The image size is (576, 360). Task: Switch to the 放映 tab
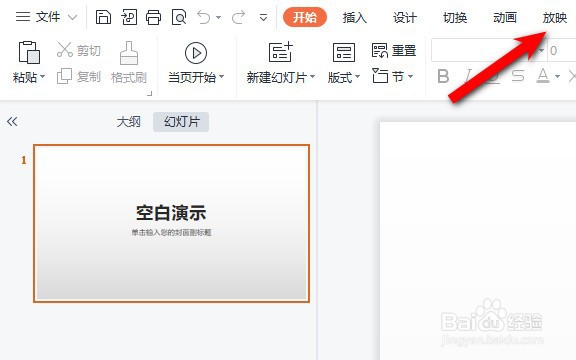[x=555, y=17]
